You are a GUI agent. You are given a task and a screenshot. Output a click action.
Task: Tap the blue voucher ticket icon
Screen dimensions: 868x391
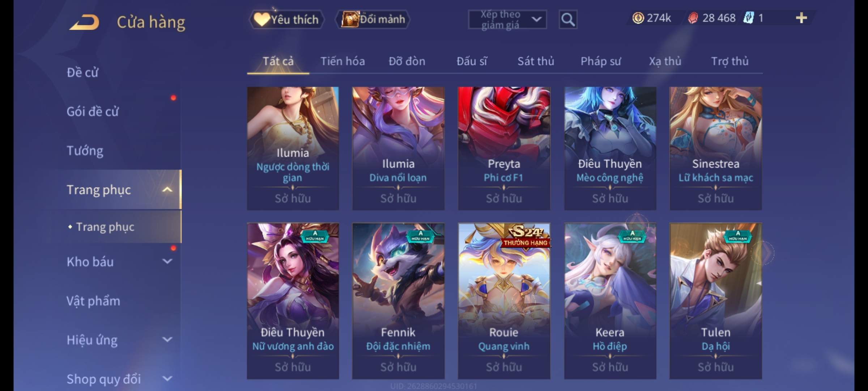(x=748, y=18)
